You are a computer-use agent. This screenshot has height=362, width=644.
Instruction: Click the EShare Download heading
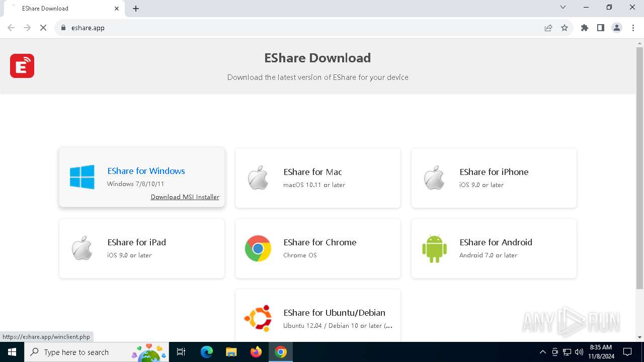click(317, 58)
